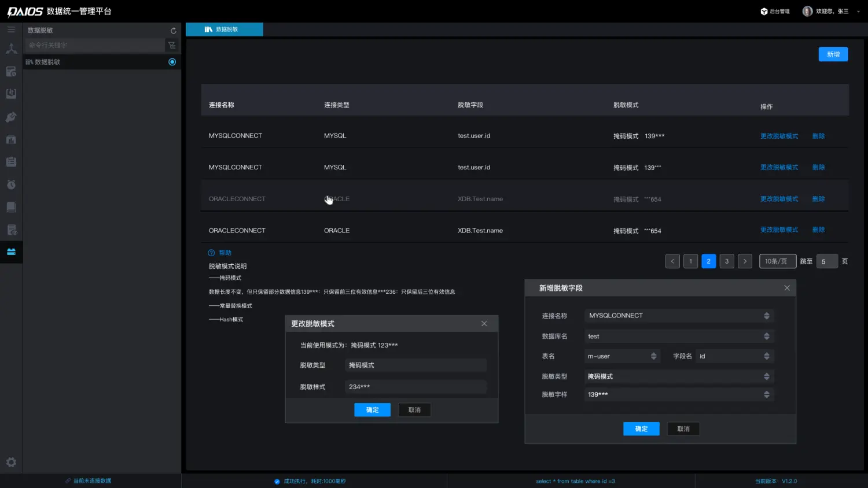Screen dimensions: 868x488
Task: Click the success check icon in the status bar
Action: (277, 481)
